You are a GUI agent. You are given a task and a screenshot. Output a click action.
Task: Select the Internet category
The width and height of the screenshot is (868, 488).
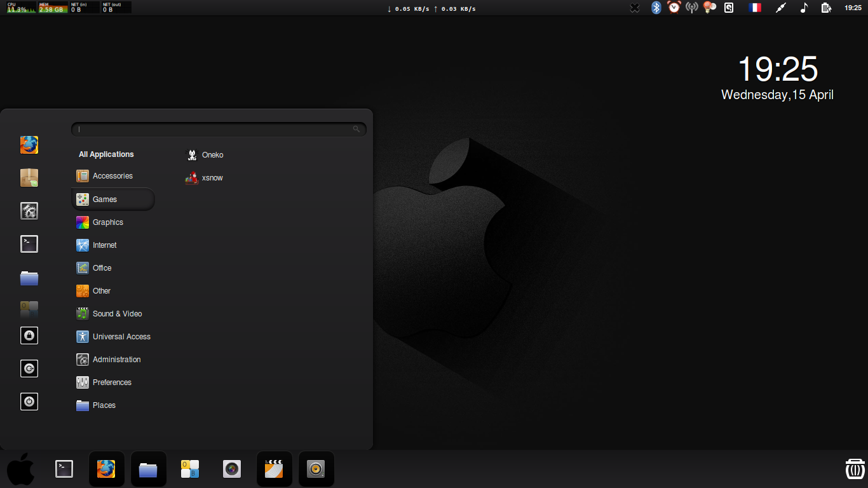(113, 245)
